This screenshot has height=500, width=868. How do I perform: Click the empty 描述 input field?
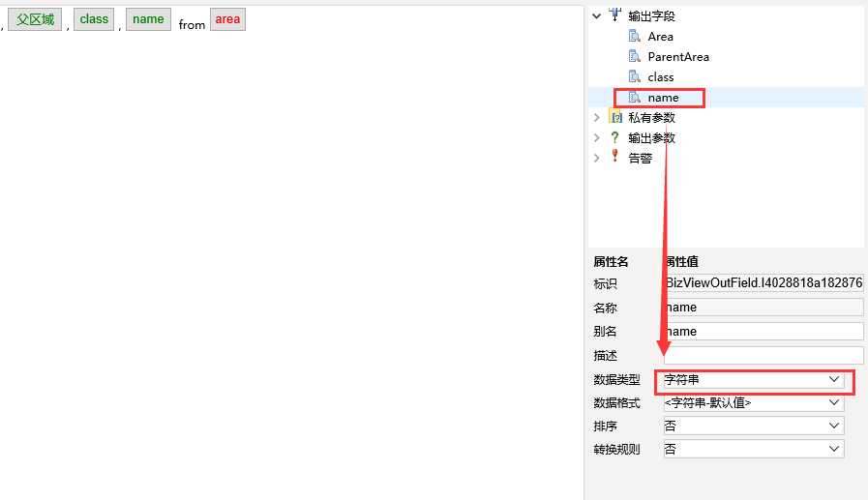click(763, 355)
